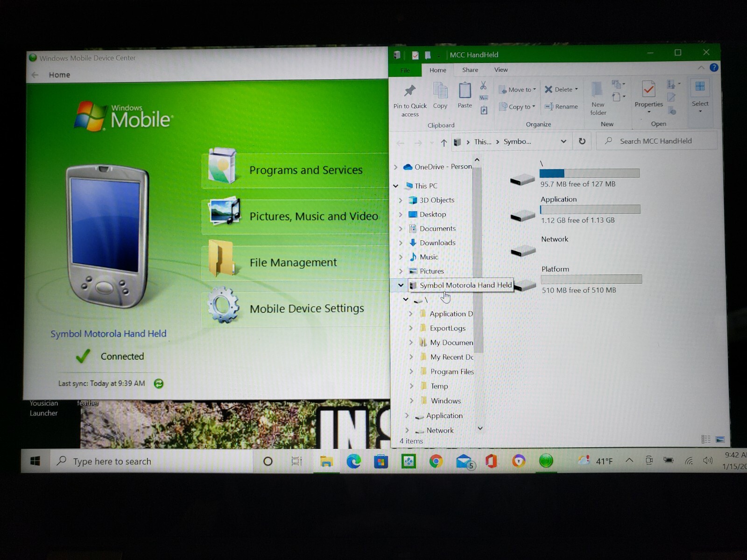Open File Management in Device Center
Viewport: 747px width, 560px height.
coord(295,262)
